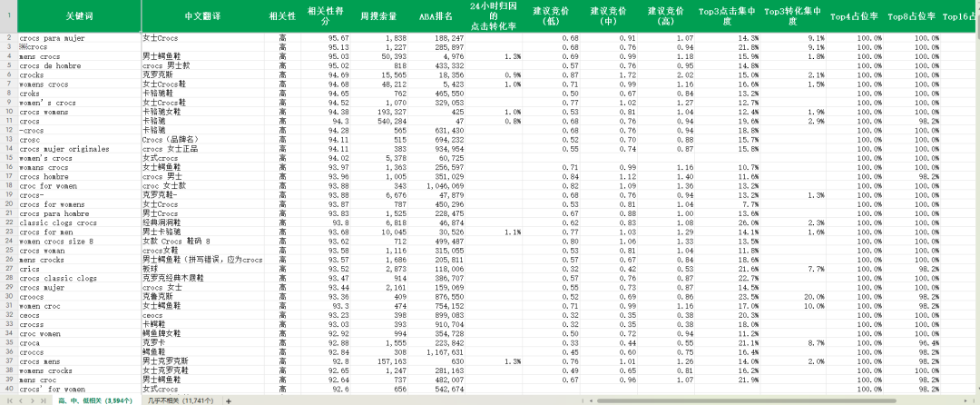Select the Top4占位率 header cell
Image resolution: width=980 pixels, height=405 pixels.
[x=855, y=17]
